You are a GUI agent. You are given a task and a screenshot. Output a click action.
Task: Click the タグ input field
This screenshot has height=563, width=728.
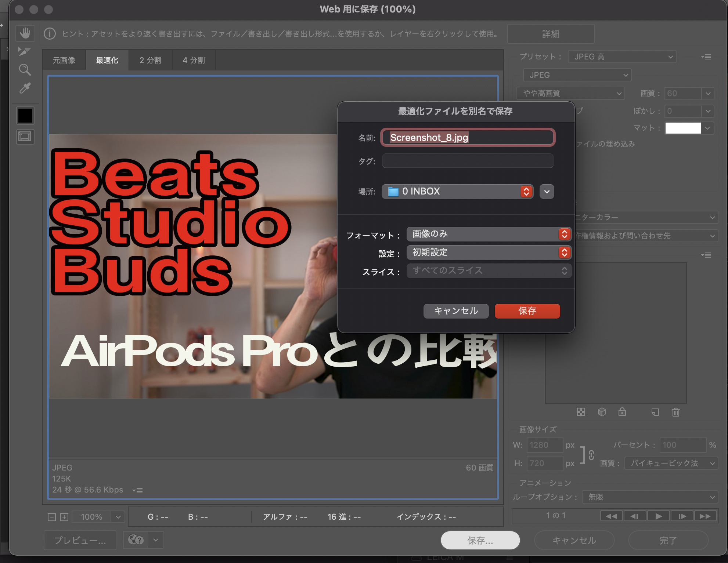tap(468, 161)
